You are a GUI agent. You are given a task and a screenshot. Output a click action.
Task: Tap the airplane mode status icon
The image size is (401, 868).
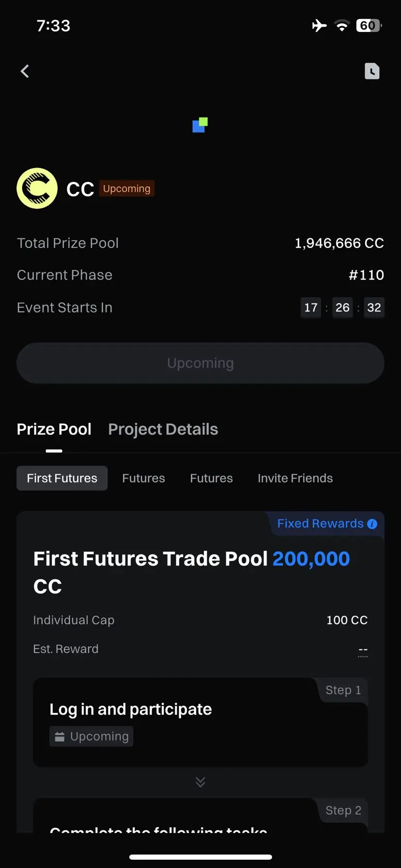click(x=320, y=25)
